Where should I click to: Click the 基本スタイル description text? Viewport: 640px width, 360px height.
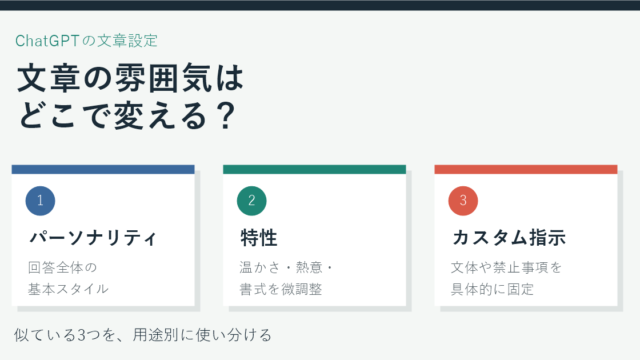[x=68, y=289]
